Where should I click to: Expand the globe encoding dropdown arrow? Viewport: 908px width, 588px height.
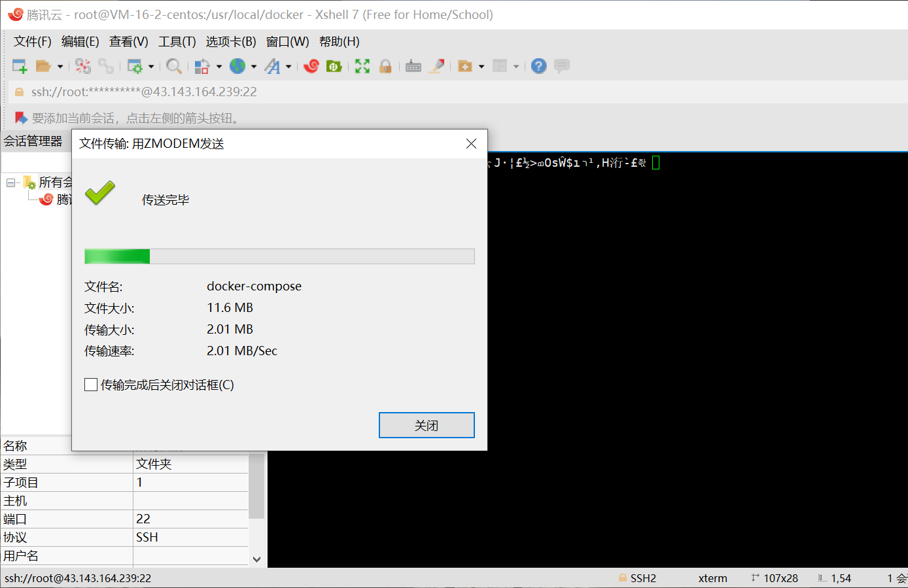coord(254,66)
